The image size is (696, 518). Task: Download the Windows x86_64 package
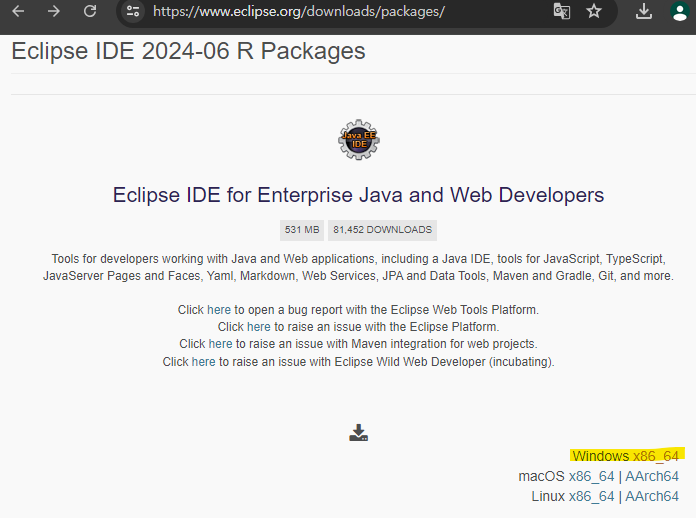click(656, 456)
